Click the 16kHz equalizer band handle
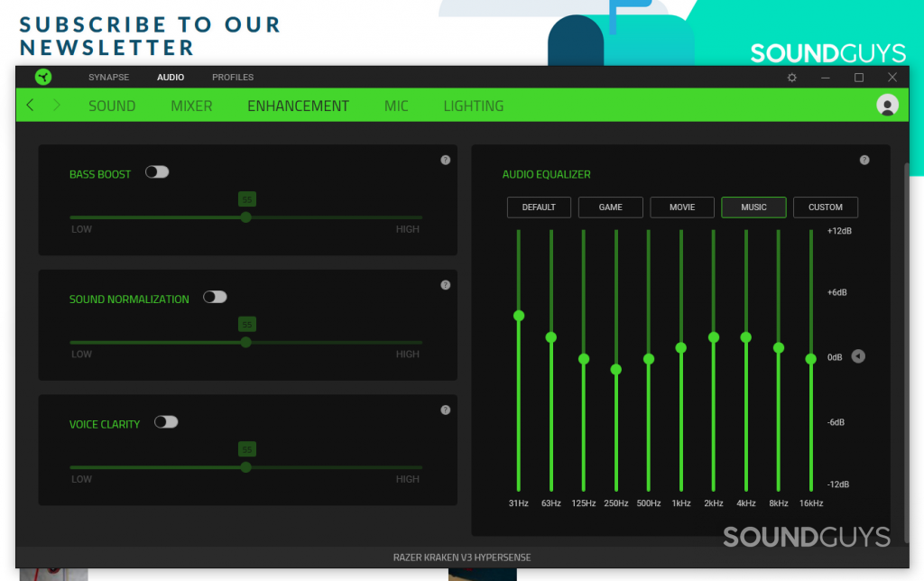This screenshot has height=581, width=924. click(x=811, y=359)
